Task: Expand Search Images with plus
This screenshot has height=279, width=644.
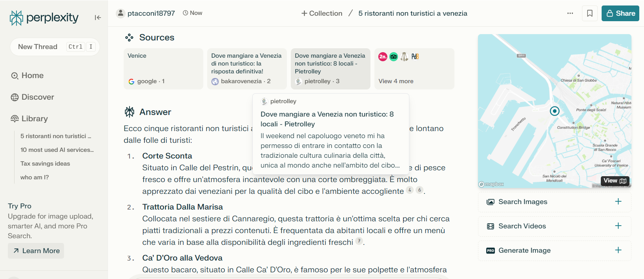Action: [x=618, y=201]
